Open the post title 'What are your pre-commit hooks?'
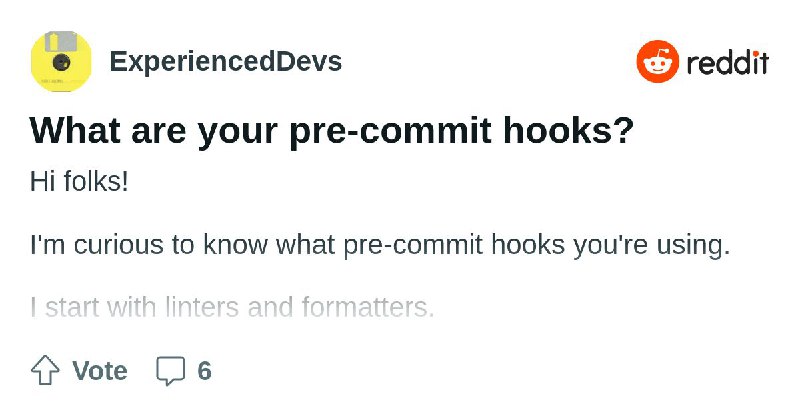Viewport: 800px width, 420px height. 332,132
